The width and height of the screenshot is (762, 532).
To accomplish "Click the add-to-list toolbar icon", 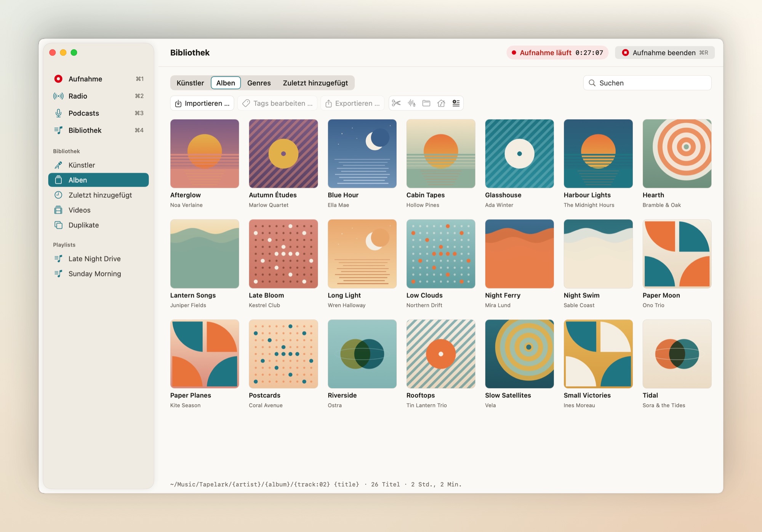I will point(456,103).
